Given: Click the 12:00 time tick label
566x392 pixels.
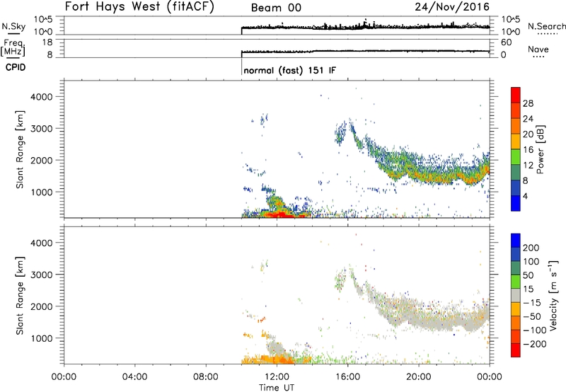Looking at the screenshot, I should point(277,377).
